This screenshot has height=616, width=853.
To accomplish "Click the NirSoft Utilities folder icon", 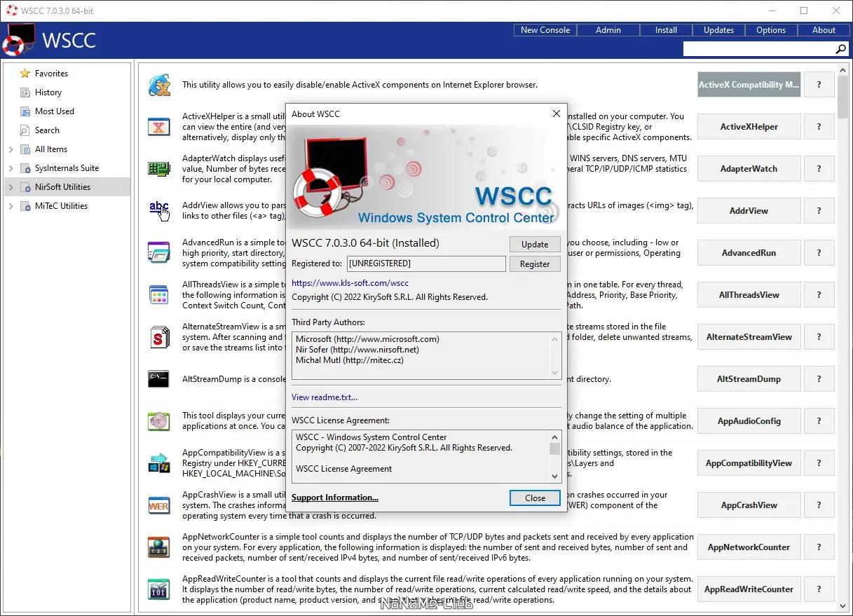I will pos(25,187).
